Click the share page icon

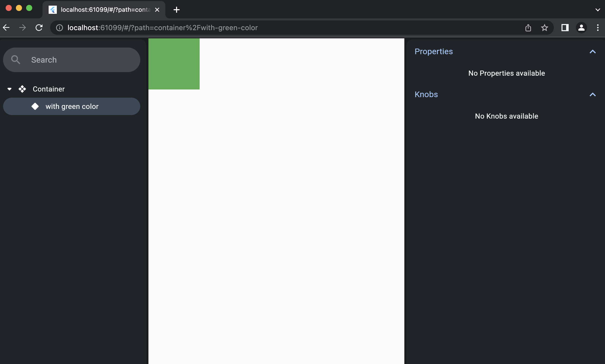point(528,28)
